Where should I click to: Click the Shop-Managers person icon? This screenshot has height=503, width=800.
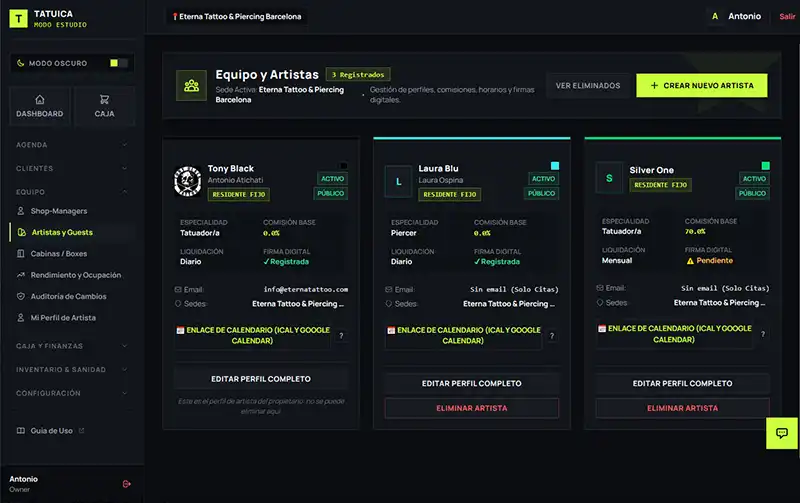pyautogui.click(x=21, y=211)
